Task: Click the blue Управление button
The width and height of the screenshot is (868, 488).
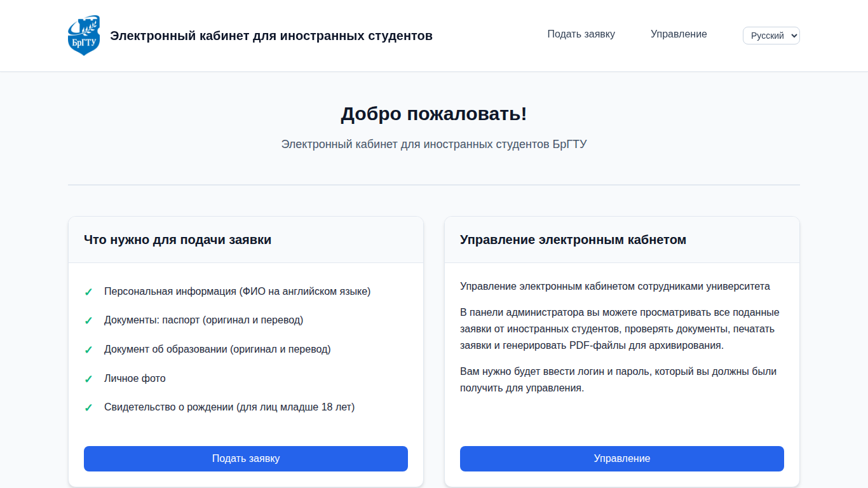Action: point(622,459)
